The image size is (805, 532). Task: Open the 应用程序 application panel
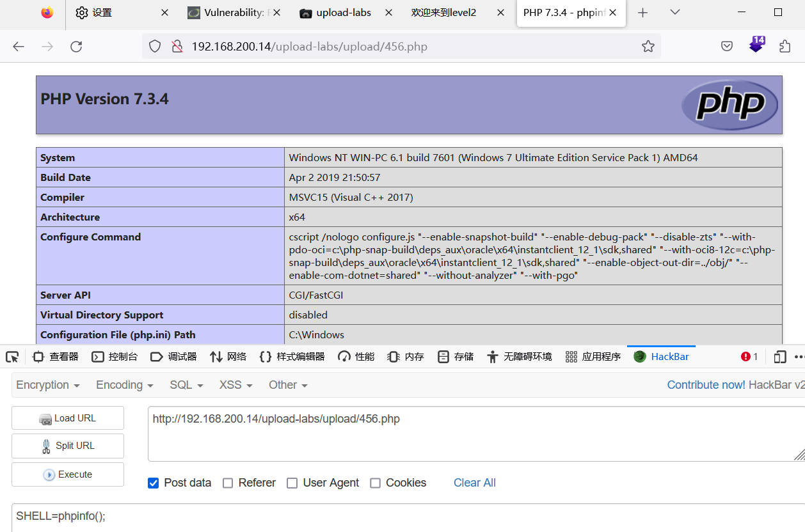(x=593, y=357)
